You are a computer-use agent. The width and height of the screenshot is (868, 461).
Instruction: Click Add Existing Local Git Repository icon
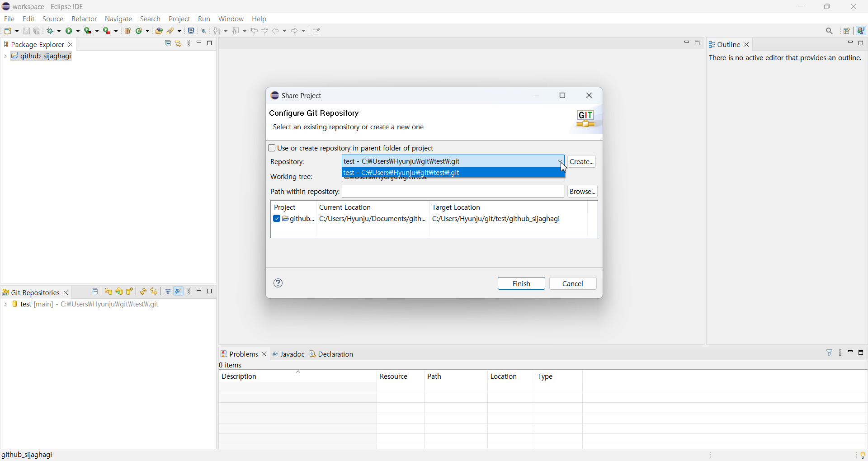click(108, 292)
